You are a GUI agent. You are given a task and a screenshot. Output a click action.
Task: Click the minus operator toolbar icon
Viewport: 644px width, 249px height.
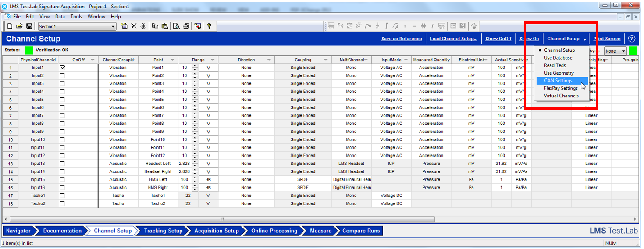coord(414,26)
